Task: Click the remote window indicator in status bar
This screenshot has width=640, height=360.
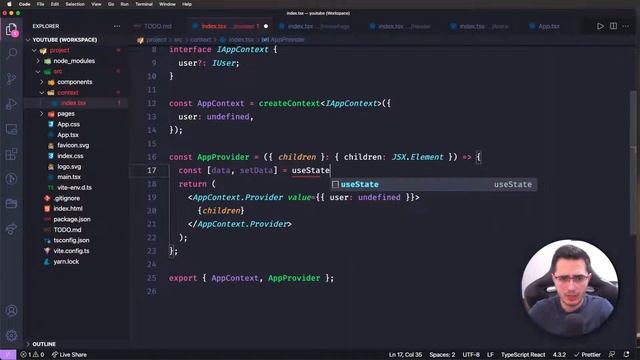Action: [x=8, y=355]
